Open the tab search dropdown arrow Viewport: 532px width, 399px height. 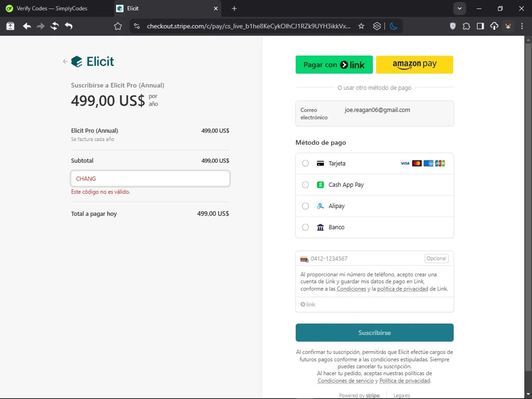(459, 9)
